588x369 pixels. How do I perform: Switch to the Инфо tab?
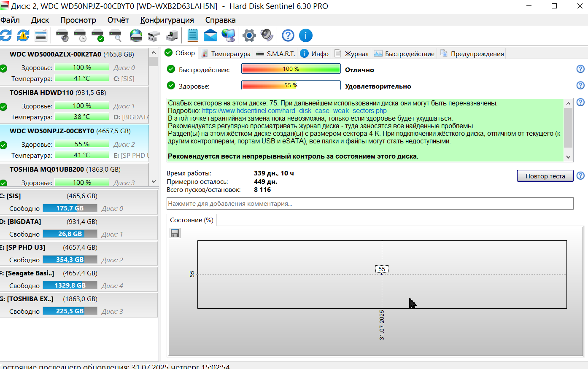click(314, 54)
